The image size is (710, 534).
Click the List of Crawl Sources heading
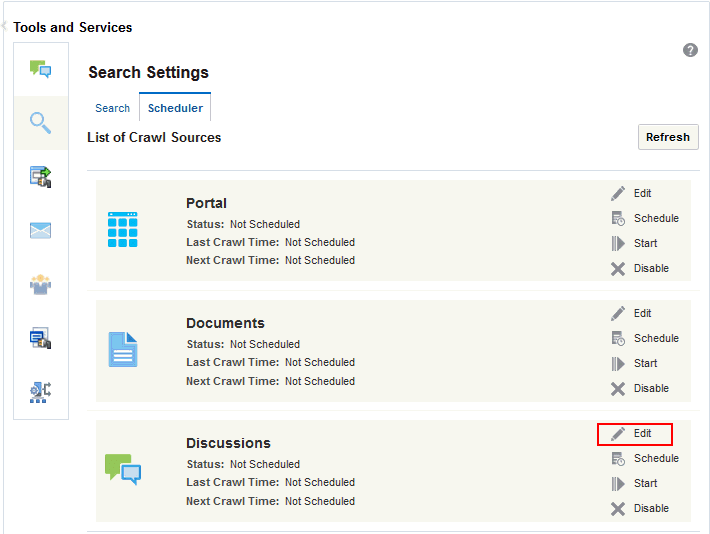click(154, 137)
